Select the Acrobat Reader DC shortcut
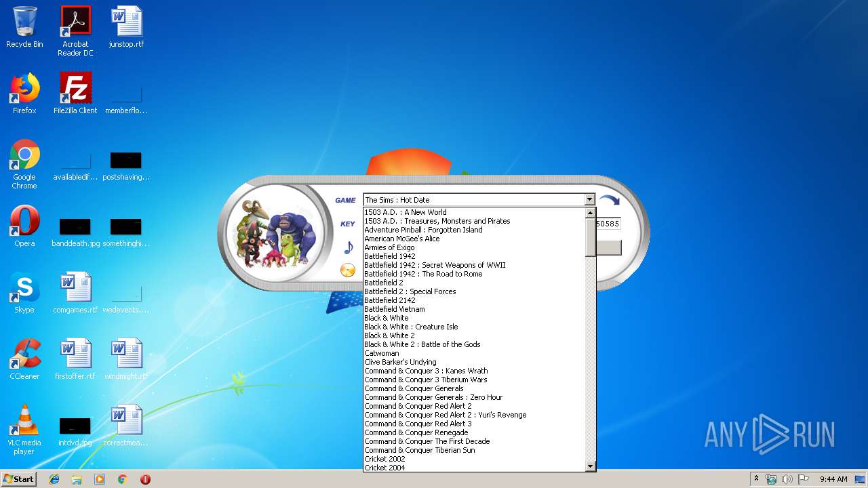 tap(75, 31)
